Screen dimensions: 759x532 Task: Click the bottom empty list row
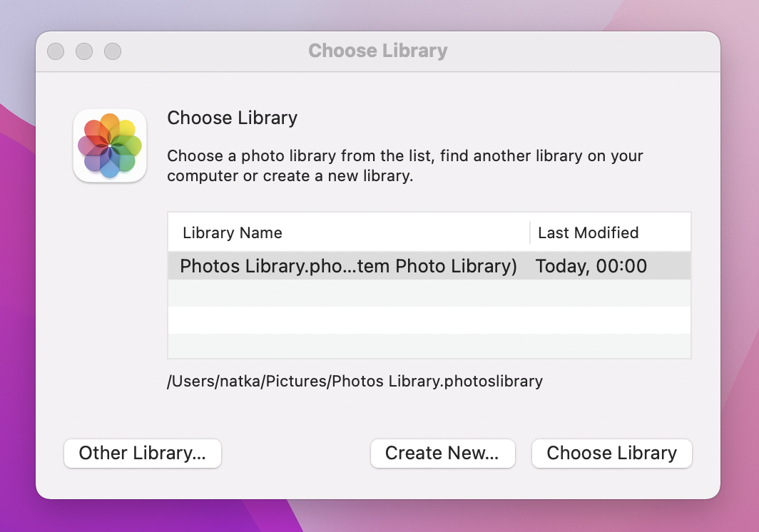tap(429, 346)
